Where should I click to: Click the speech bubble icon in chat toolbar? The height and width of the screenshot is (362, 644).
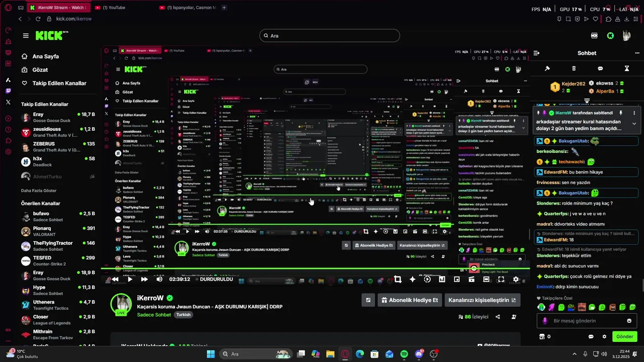[600, 68]
